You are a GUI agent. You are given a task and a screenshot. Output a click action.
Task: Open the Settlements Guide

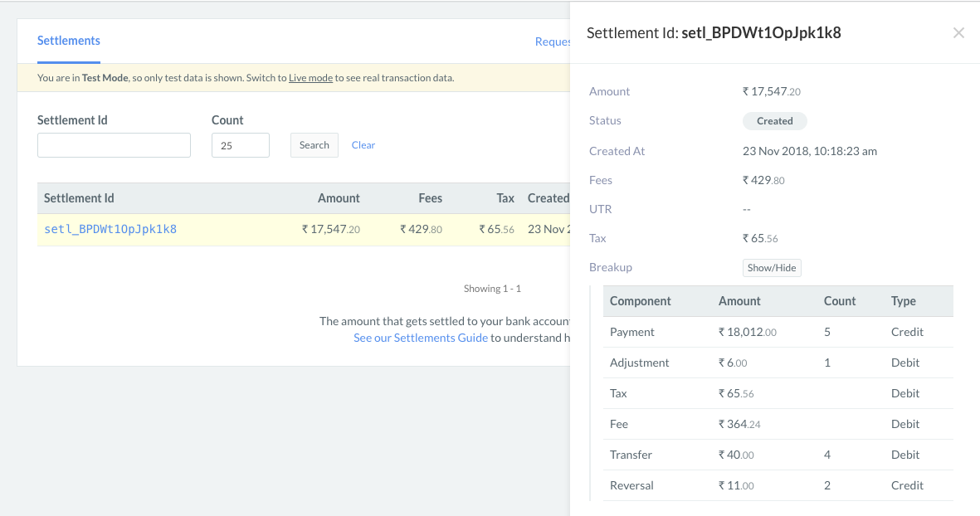tap(421, 338)
